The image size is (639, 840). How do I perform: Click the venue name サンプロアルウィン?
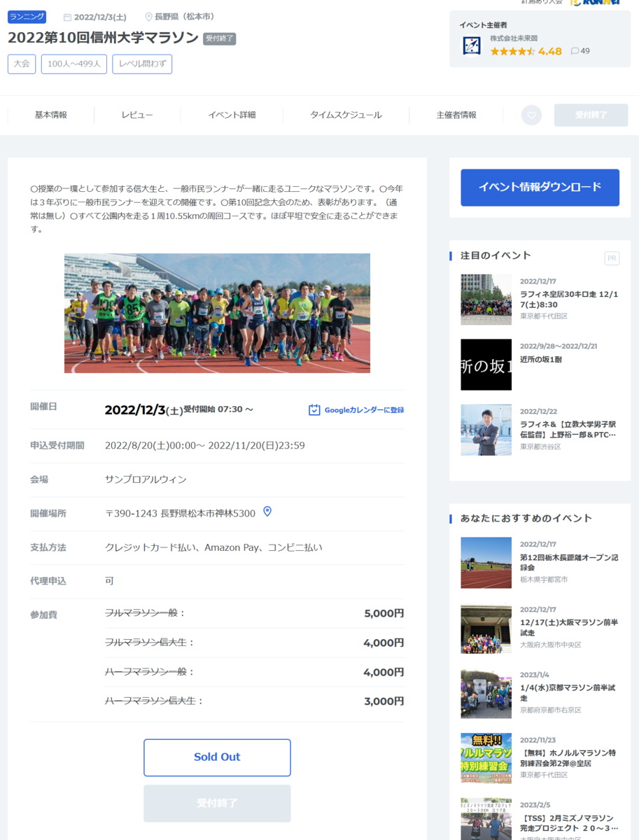[146, 479]
